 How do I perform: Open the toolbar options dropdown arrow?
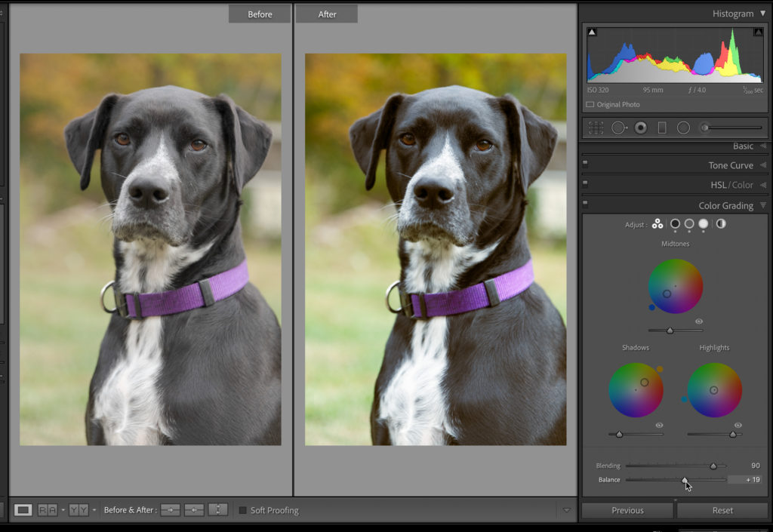[567, 510]
